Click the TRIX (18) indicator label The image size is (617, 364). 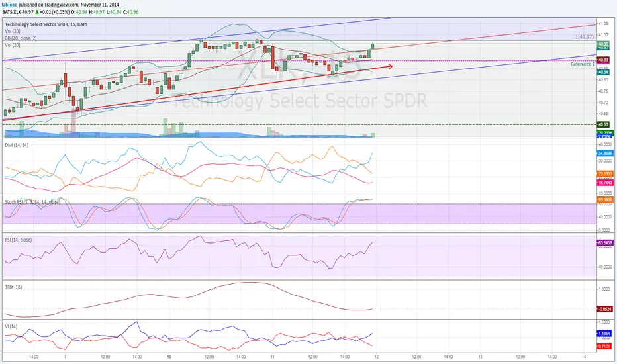[x=13, y=287]
